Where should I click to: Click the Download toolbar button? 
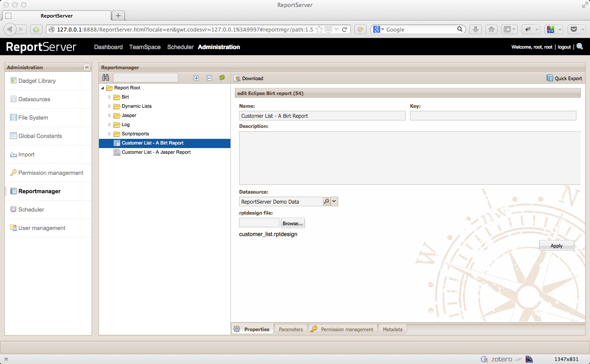point(249,78)
